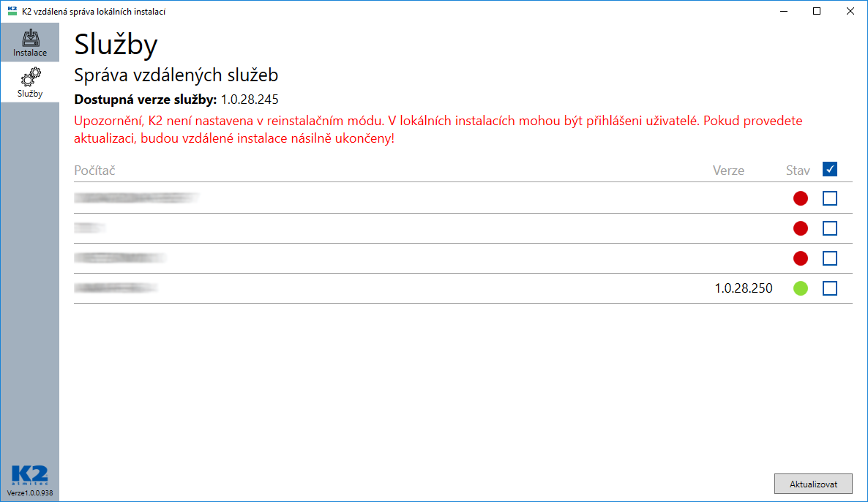Click the red status dot in third row
868x502 pixels.
point(801,258)
